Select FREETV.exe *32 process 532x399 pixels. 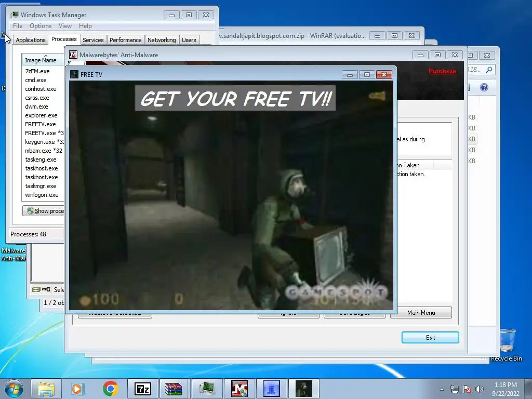click(43, 133)
